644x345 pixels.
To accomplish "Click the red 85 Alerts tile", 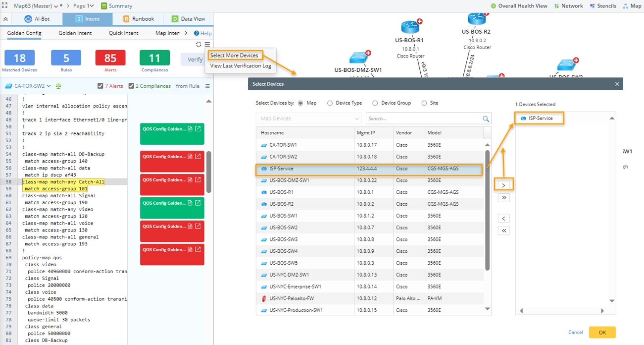I will point(110,58).
